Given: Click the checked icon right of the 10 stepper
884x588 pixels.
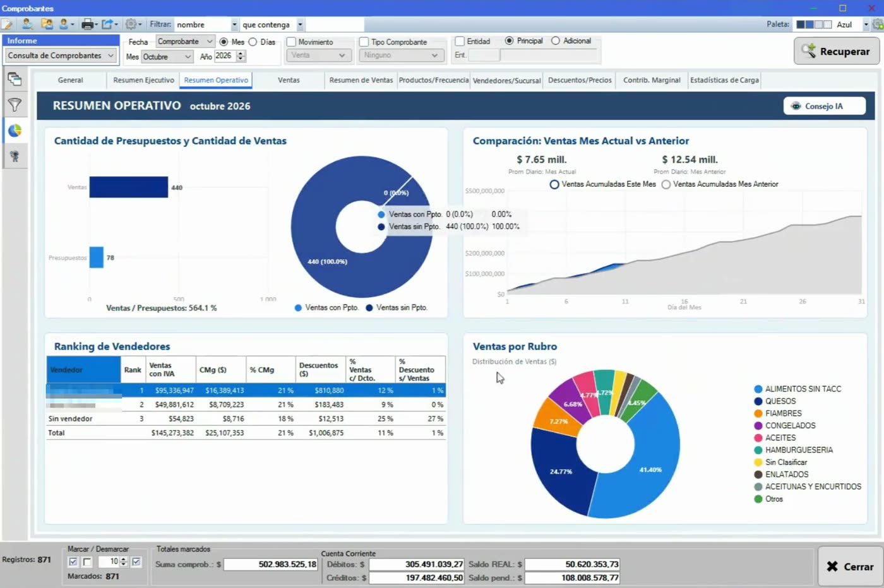Looking at the screenshot, I should (x=136, y=562).
